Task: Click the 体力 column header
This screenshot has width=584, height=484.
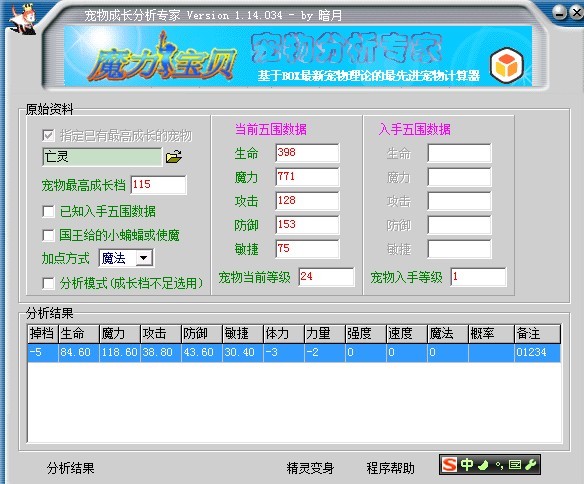Action: pos(283,334)
